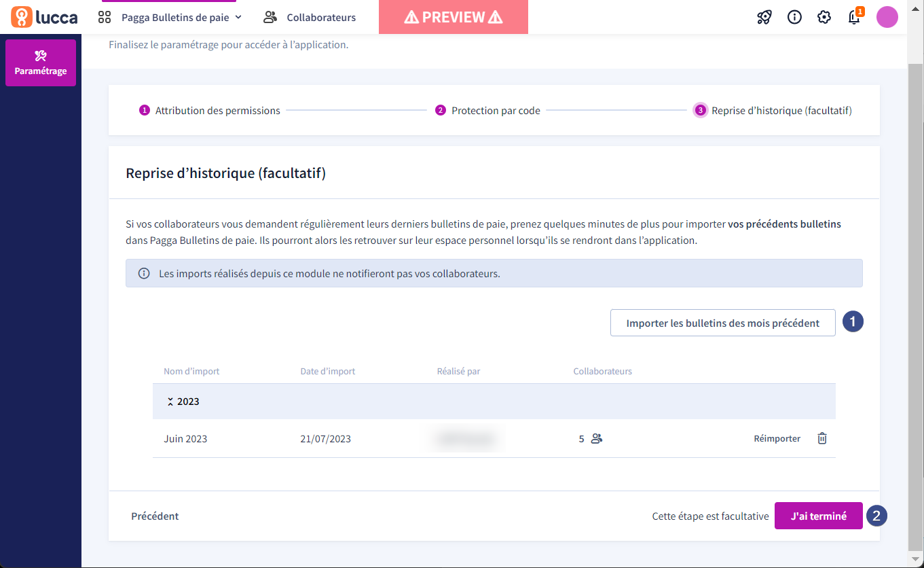Click the date 21/07/2023
This screenshot has height=568, width=924.
point(326,439)
